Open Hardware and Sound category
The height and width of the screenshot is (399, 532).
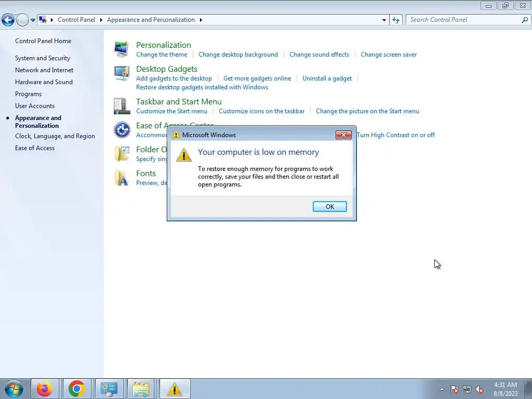(x=44, y=82)
